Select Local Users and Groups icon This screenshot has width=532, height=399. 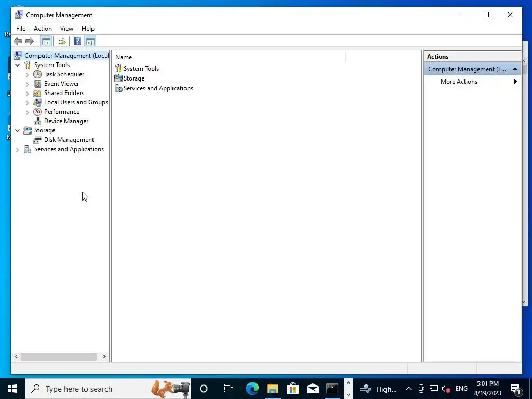pos(37,102)
